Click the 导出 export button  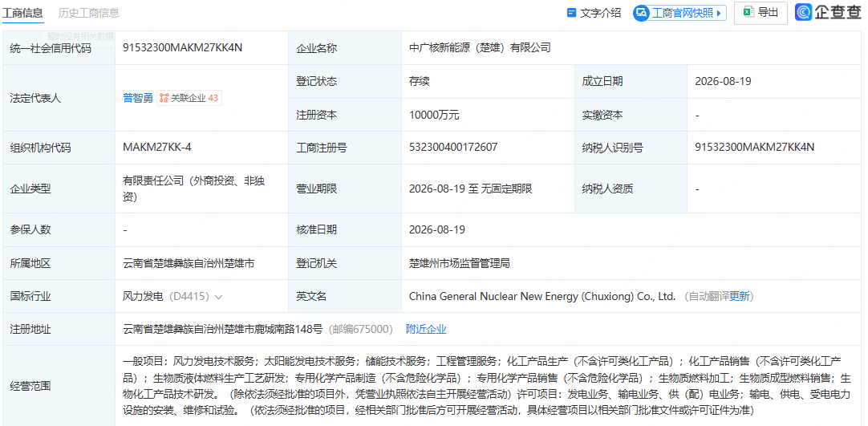pos(761,13)
